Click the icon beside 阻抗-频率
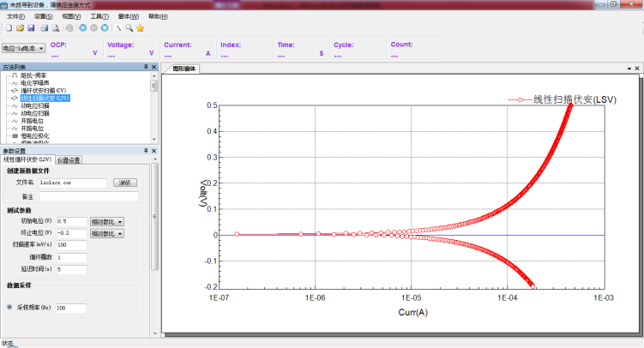Viewport: 644px width, 348px height. (15, 75)
